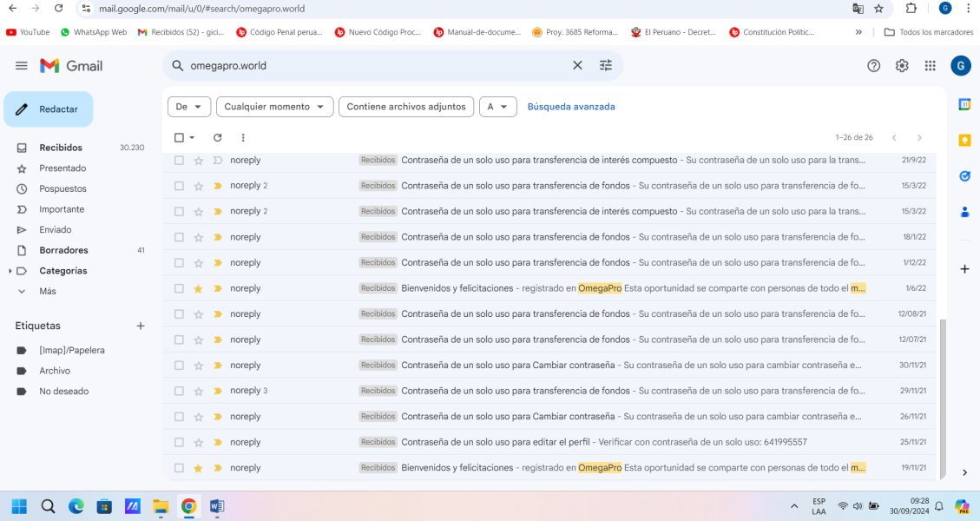This screenshot has height=521, width=980.
Task: Unstar the Bienvenidos email dated 19/11/21
Action: coord(198,468)
